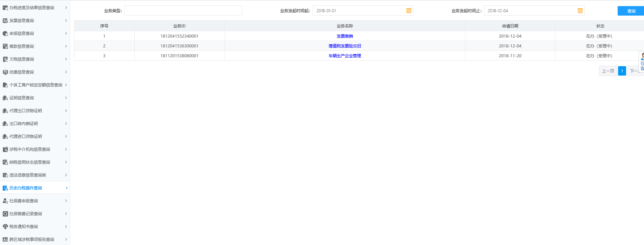This screenshot has width=644, height=245.
Task: Open 历史办税操作查询 menu item
Action: tap(26, 188)
